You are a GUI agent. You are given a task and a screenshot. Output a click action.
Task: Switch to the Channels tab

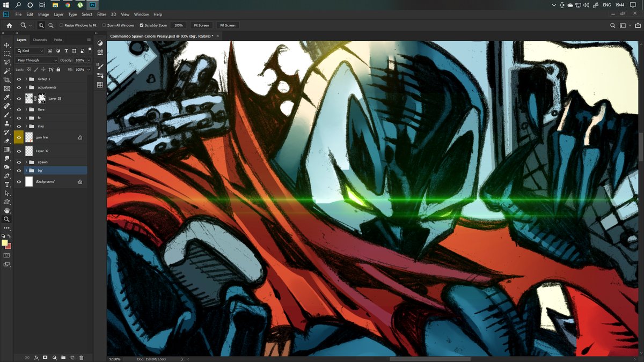pyautogui.click(x=40, y=40)
